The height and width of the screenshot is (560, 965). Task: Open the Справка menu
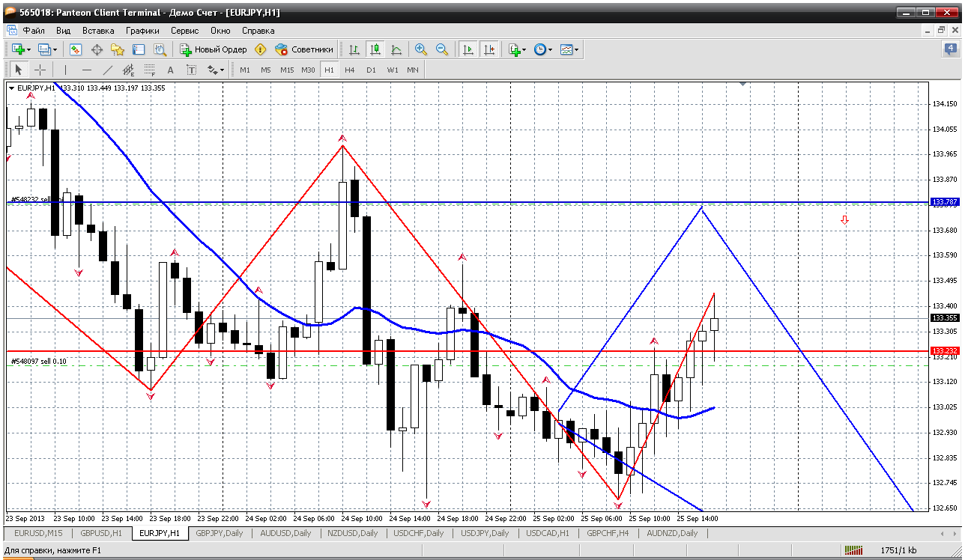258,31
